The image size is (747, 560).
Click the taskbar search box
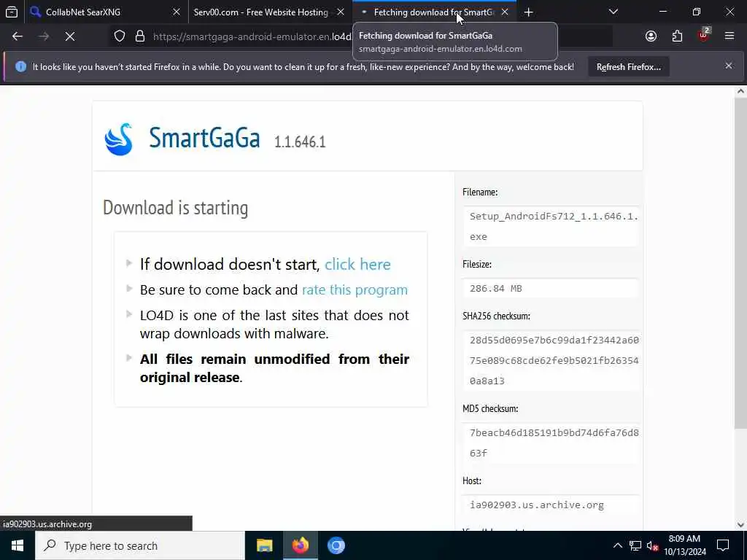pos(140,545)
